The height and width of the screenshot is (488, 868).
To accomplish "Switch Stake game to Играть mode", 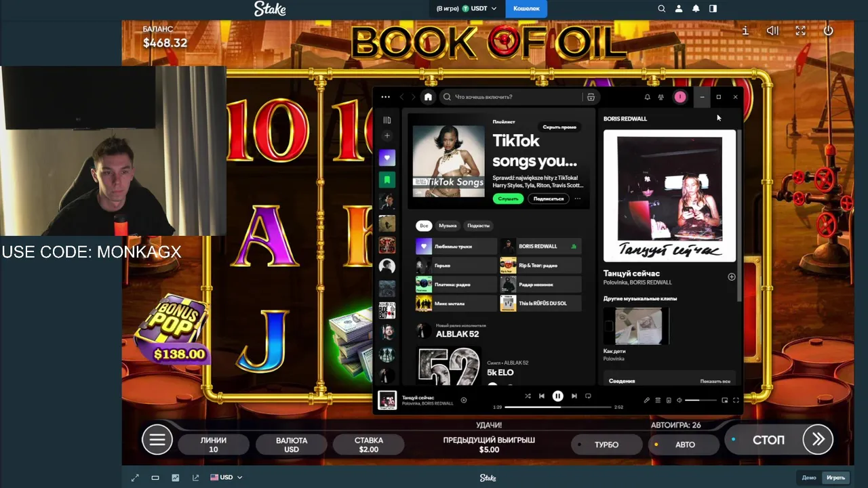I will coord(835,477).
